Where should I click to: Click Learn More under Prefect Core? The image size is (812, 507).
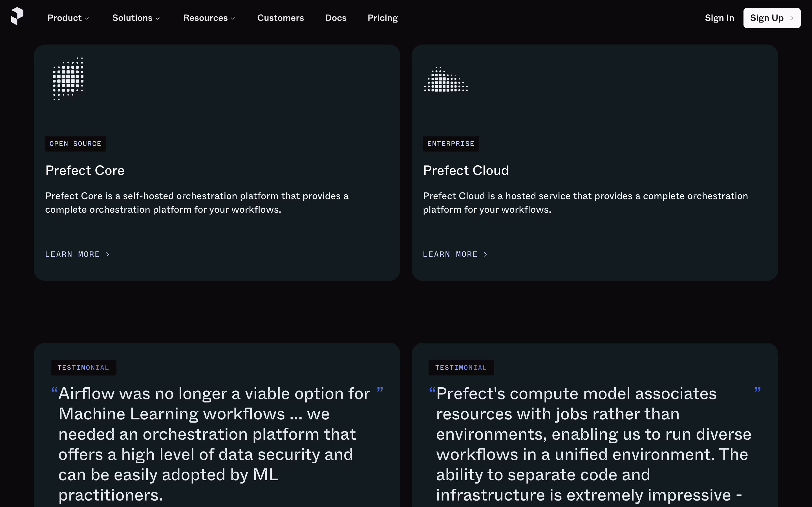[x=73, y=255]
